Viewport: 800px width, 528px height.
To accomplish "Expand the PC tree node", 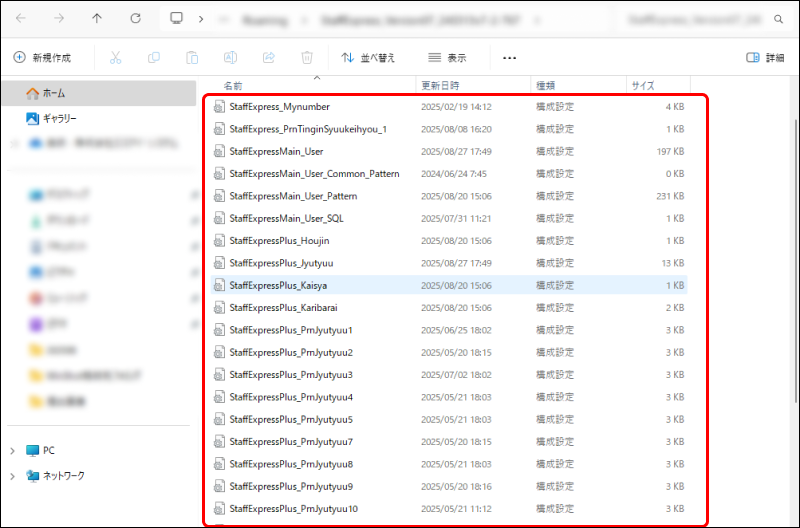I will [x=12, y=450].
